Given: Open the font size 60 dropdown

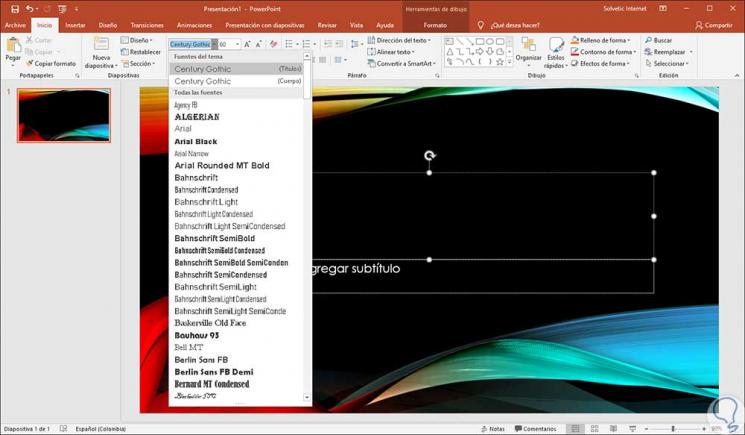Looking at the screenshot, I should [237, 44].
